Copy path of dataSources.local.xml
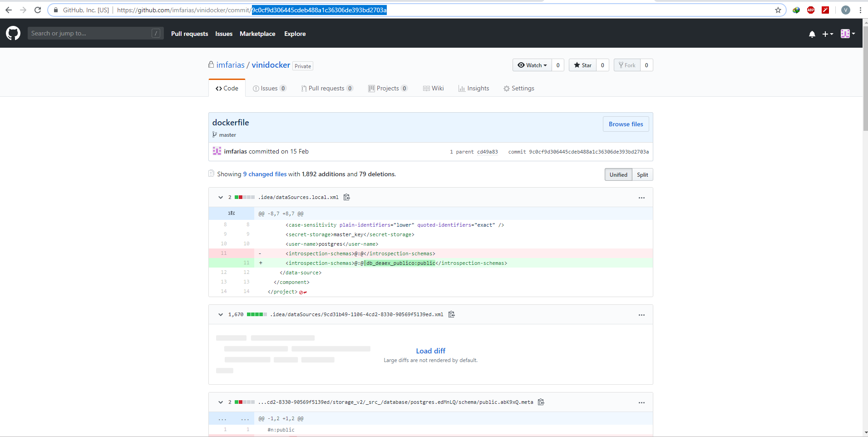868x437 pixels. [x=347, y=197]
